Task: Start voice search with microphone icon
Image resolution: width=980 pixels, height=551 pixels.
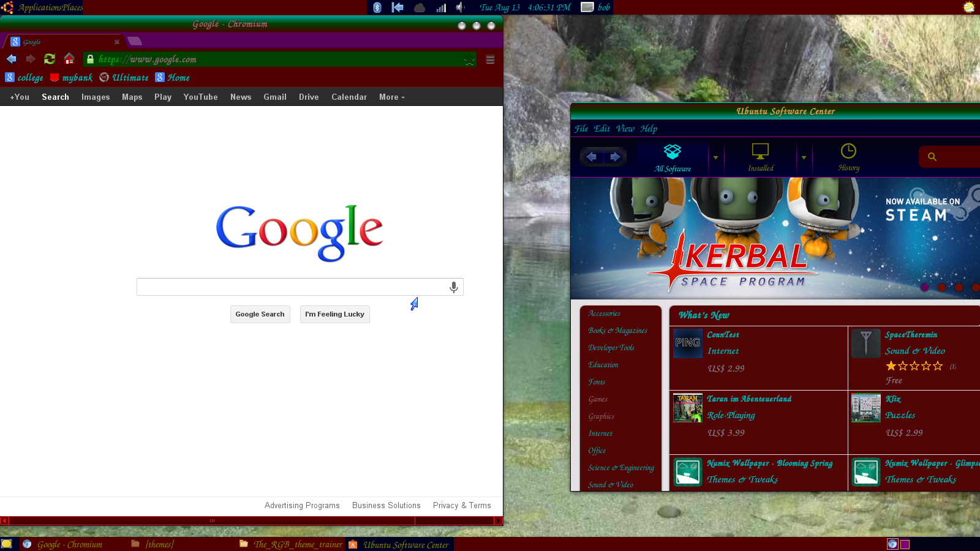Action: [x=454, y=287]
